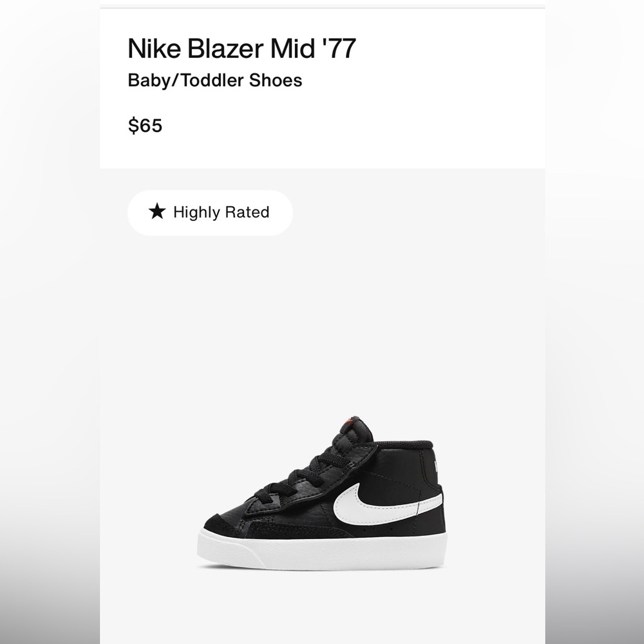Tap the star symbol inside the white pill
The height and width of the screenshot is (644, 644).
(156, 211)
